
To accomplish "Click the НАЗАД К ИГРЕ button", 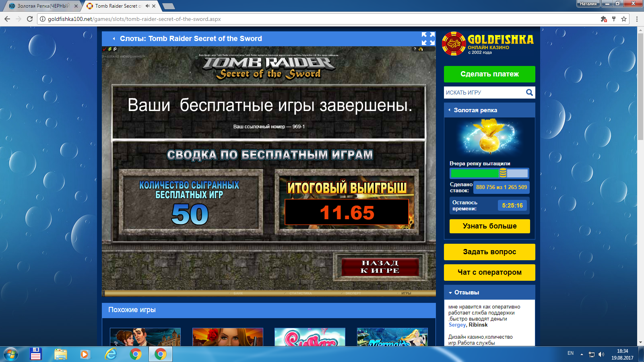I will [380, 267].
